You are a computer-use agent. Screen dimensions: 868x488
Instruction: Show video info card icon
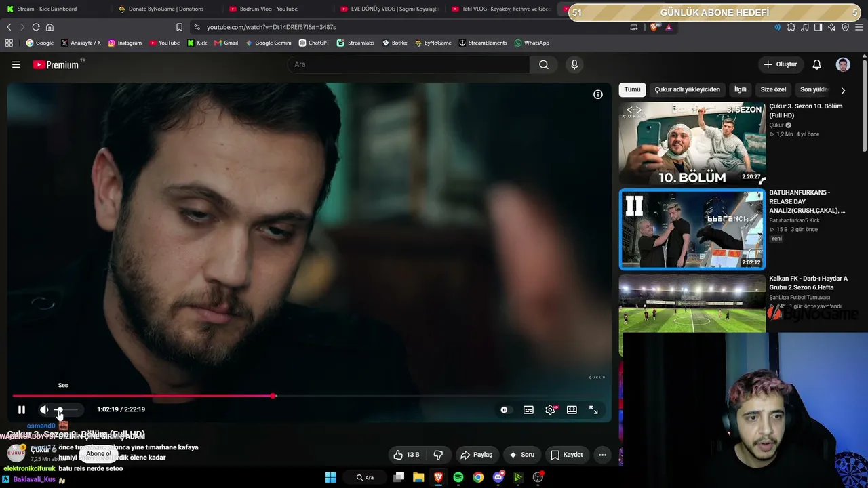tap(598, 94)
